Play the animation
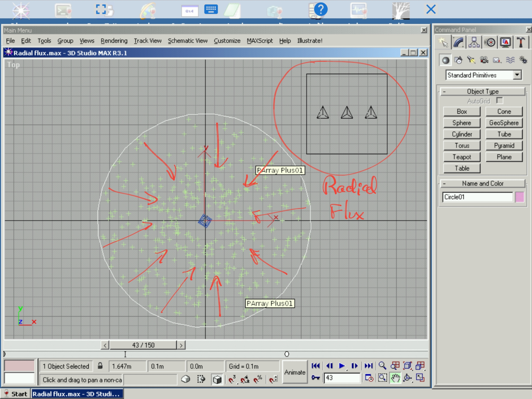532x399 pixels. pyautogui.click(x=342, y=366)
